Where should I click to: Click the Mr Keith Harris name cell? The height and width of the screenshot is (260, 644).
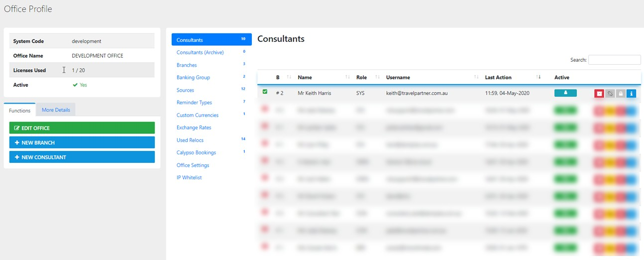pos(314,93)
